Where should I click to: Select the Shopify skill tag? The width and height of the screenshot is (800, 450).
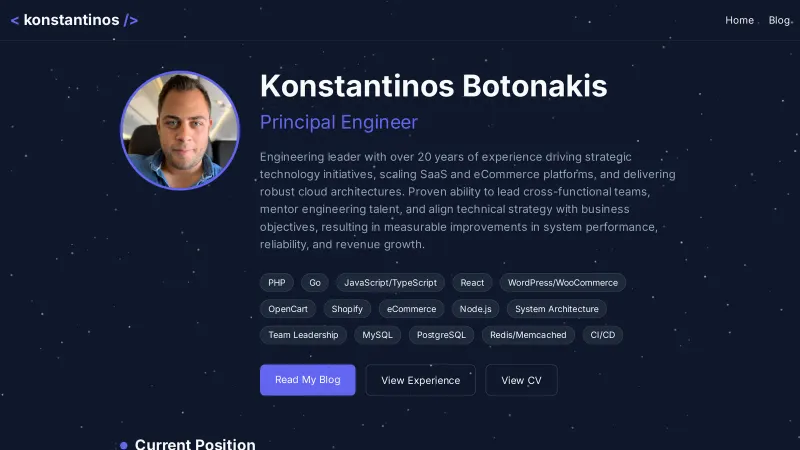347,309
